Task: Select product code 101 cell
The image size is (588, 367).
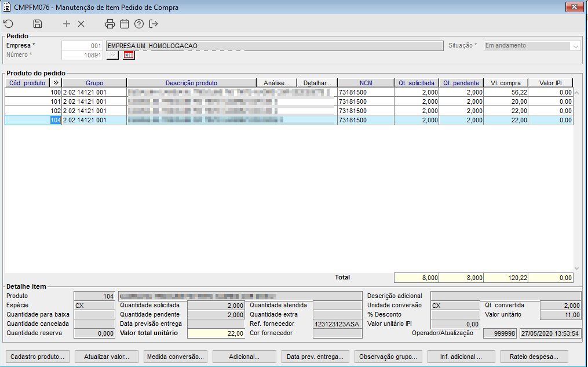Action: 33,101
